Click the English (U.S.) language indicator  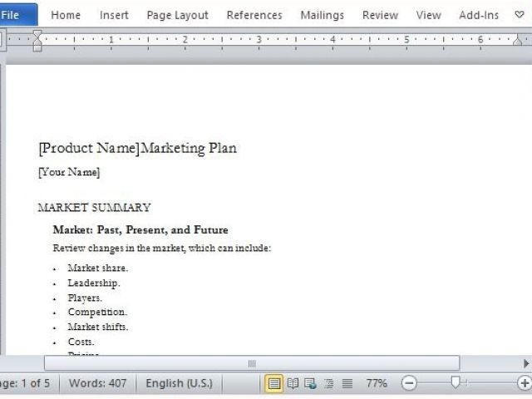(180, 383)
